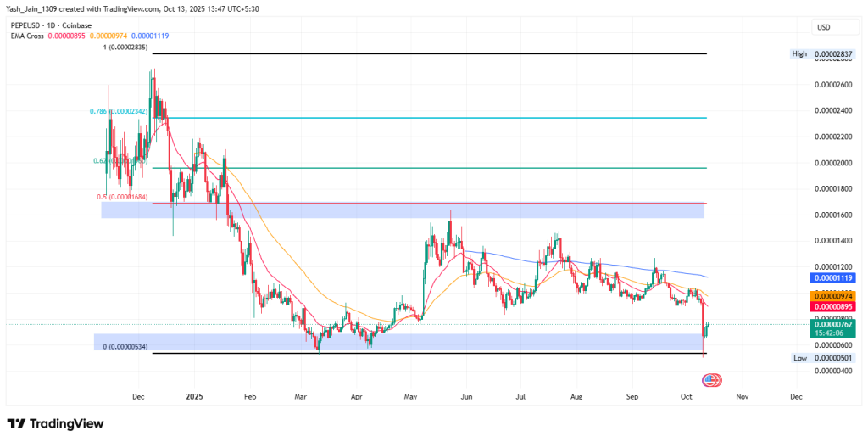Select the 0.786 Fibonacci level label
This screenshot has height=442, width=868.
119,111
